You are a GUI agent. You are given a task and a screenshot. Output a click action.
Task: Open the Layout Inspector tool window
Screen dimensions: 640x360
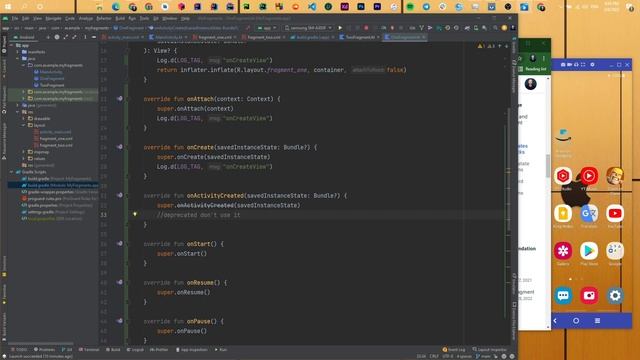point(489,350)
